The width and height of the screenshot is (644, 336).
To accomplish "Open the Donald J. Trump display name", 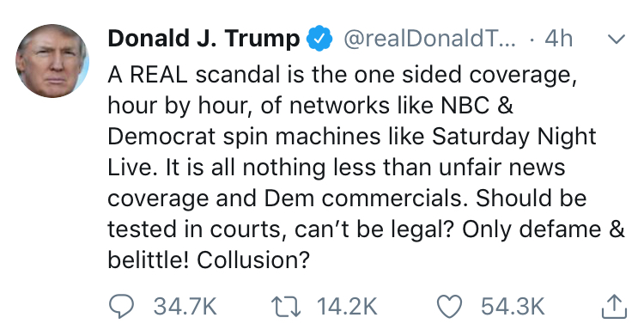I will coord(204,39).
